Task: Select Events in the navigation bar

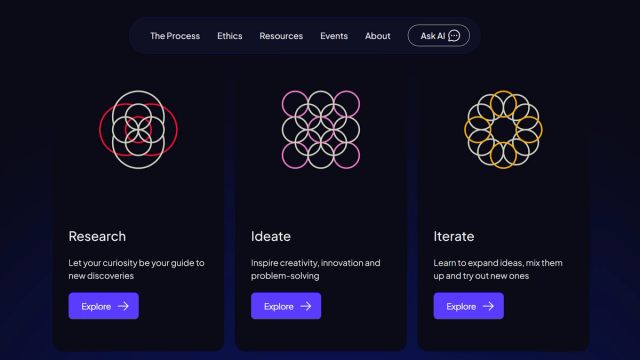Action: click(334, 36)
